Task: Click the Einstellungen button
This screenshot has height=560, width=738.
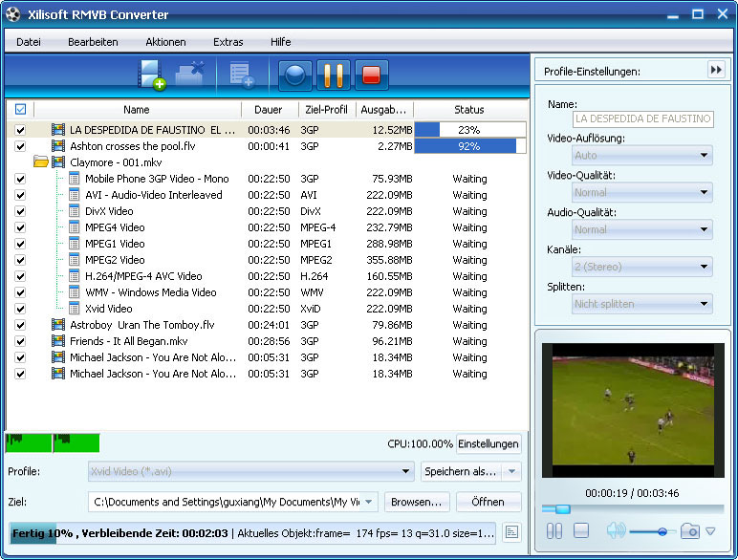Action: [488, 443]
